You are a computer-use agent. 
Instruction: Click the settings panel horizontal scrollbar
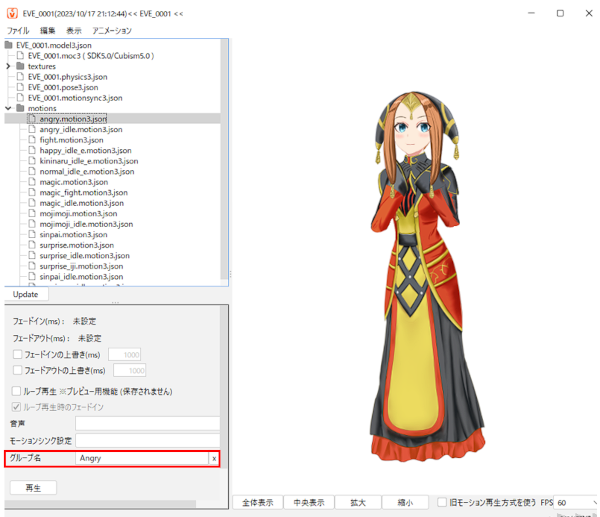(x=101, y=504)
